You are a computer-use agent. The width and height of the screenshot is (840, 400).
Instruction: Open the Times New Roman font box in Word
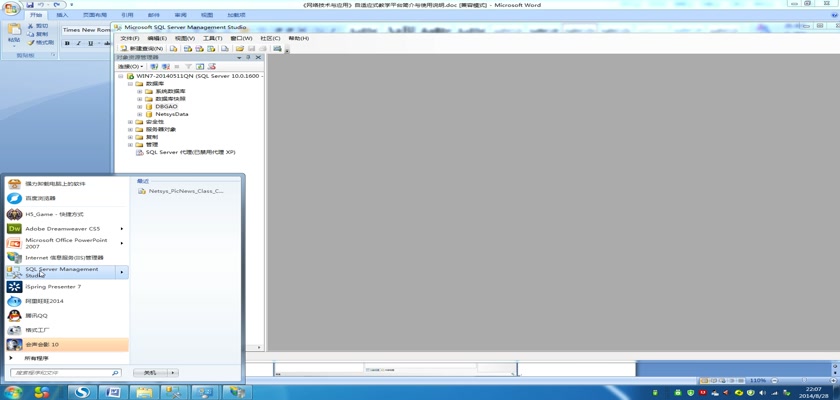[86, 30]
